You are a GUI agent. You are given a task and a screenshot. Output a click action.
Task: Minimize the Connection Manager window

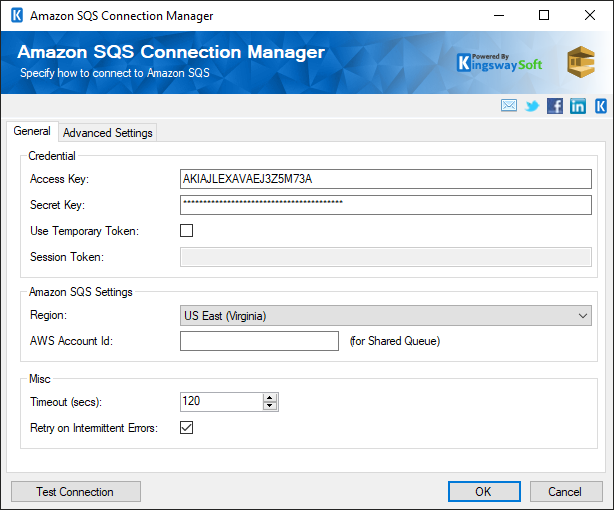tap(499, 16)
